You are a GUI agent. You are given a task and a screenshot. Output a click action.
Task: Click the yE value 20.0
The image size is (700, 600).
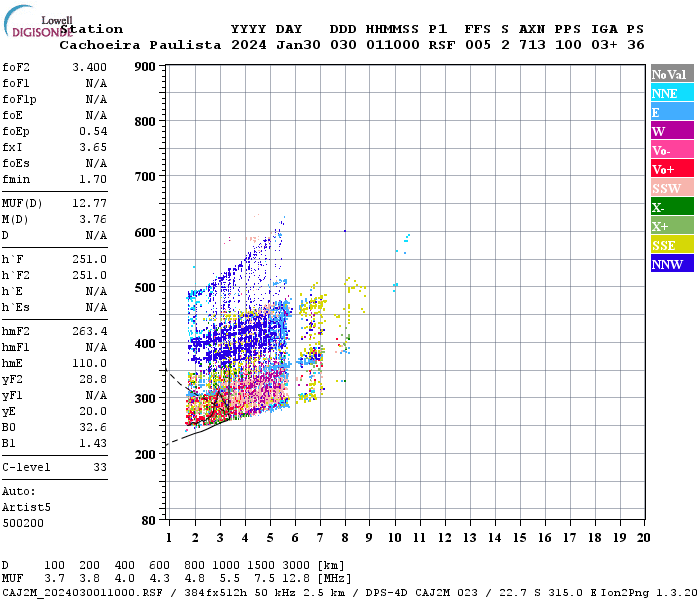coord(93,411)
